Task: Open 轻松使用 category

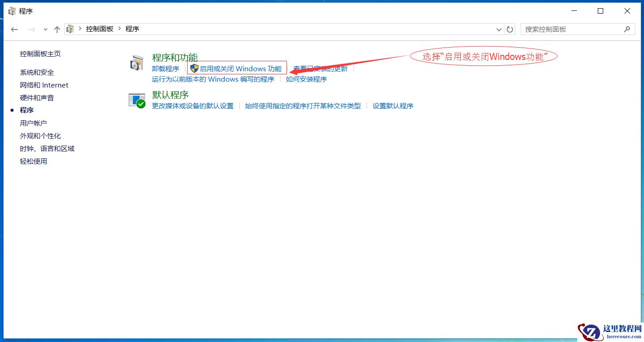Action: tap(34, 161)
